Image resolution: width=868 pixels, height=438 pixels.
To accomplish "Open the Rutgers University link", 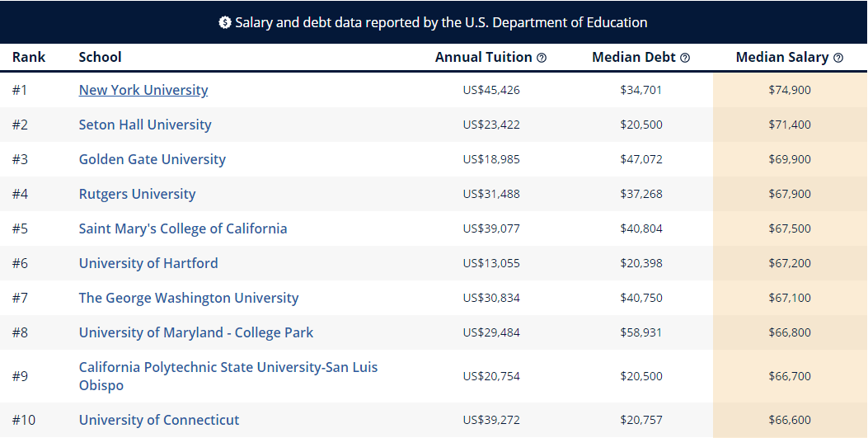I will point(138,194).
